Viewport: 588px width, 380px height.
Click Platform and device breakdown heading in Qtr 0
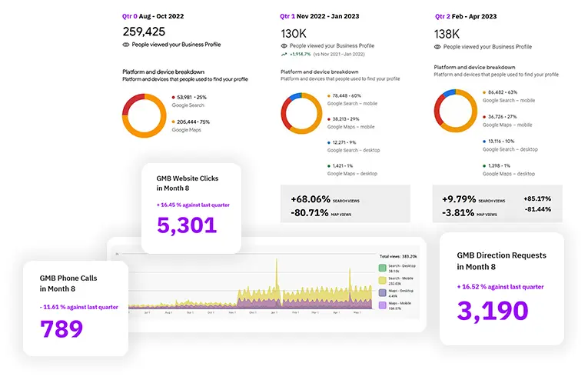tap(163, 72)
